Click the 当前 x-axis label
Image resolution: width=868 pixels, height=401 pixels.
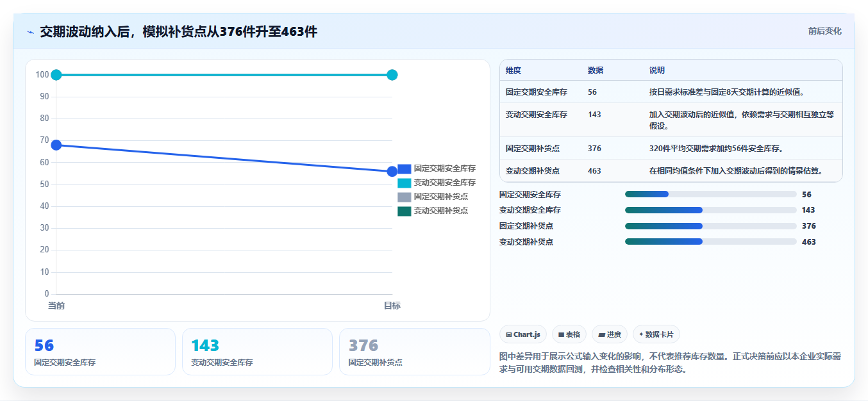[56, 306]
